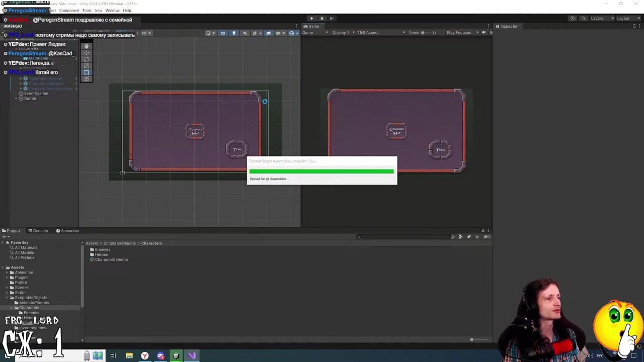Select Button object in the Hierarchy

click(x=30, y=99)
